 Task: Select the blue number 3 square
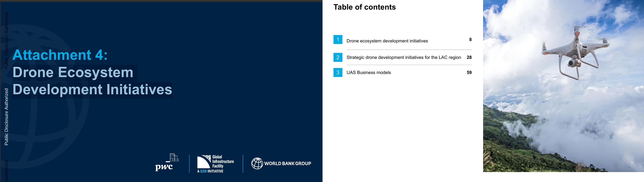coord(338,73)
